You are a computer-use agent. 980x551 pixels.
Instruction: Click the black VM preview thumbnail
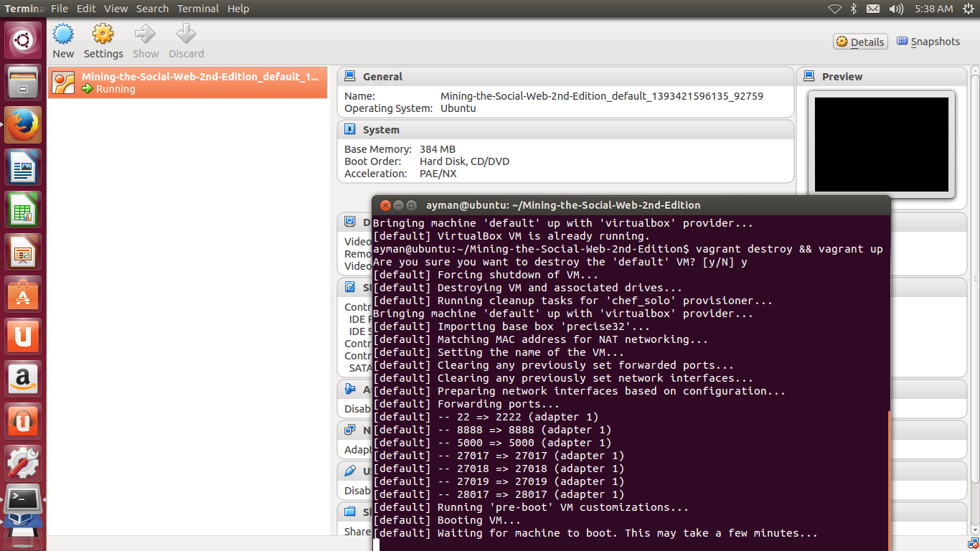pyautogui.click(x=882, y=144)
